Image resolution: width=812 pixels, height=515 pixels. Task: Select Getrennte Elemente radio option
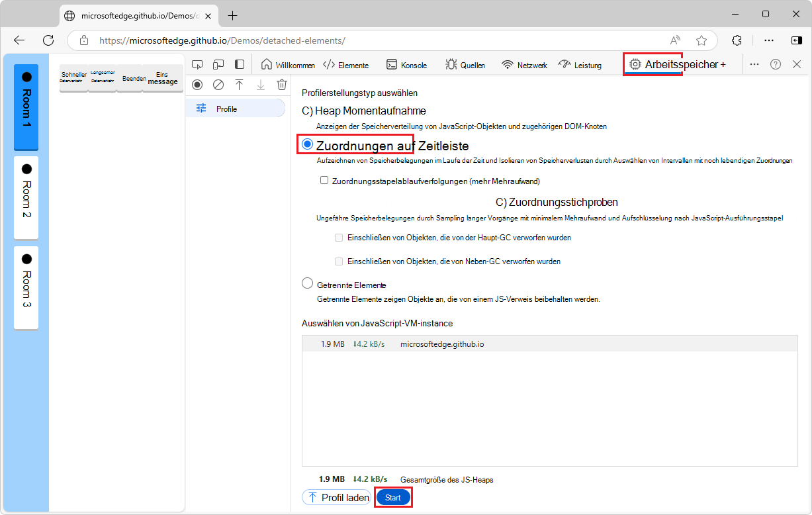(308, 284)
